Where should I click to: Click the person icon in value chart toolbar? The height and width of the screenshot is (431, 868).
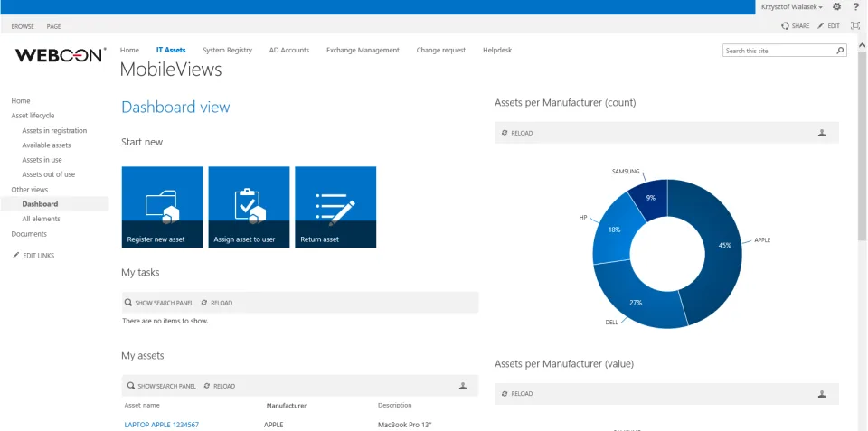822,394
